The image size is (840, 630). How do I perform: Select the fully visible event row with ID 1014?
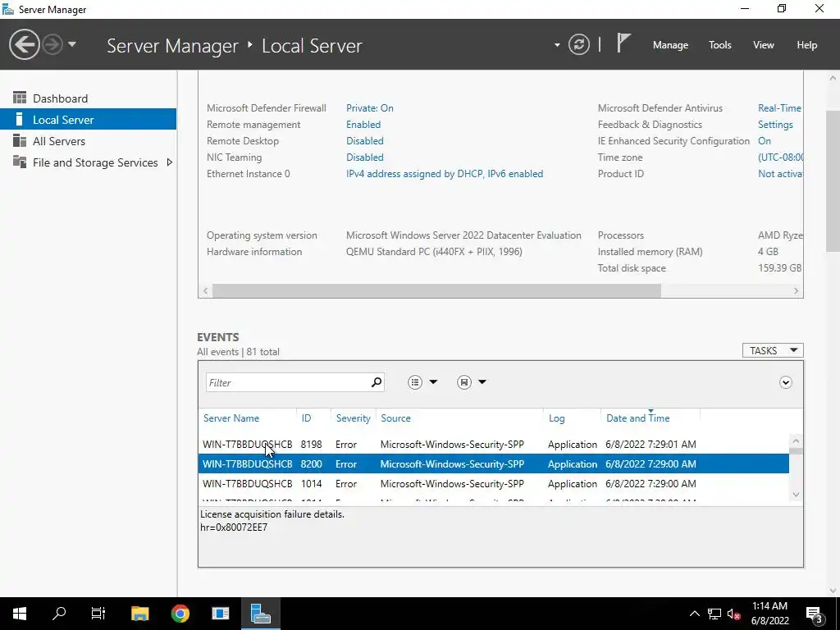(493, 484)
